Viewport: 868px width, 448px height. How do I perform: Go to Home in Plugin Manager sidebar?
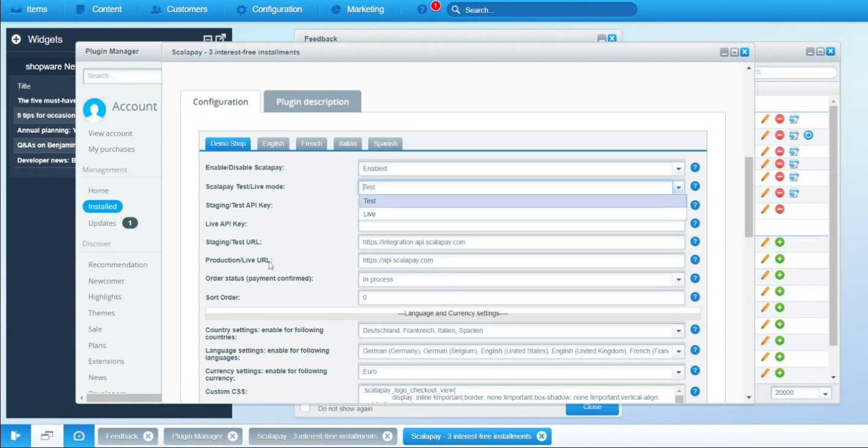click(98, 191)
